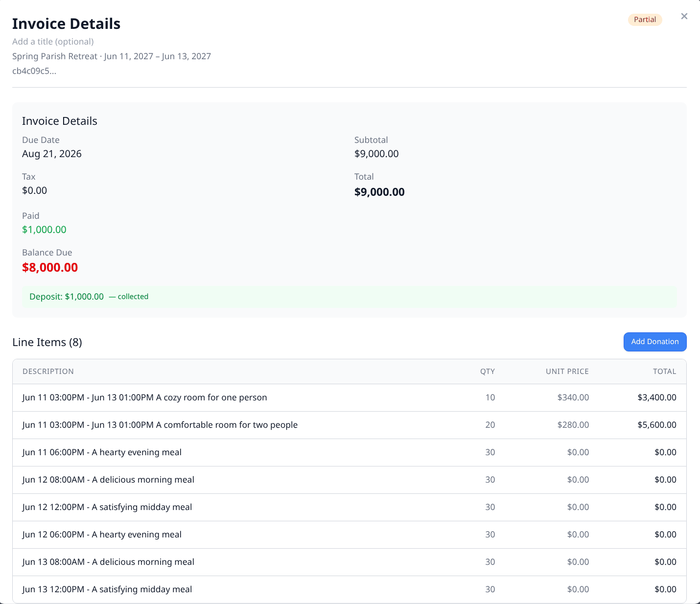Click the Due Date value Aug 21, 2026
Viewport: 700px width, 604px height.
click(52, 154)
